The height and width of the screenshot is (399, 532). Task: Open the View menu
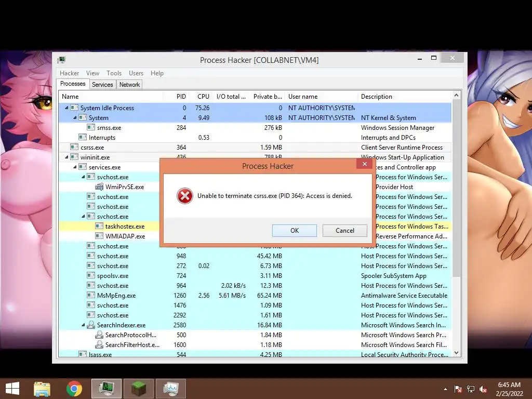click(x=92, y=73)
